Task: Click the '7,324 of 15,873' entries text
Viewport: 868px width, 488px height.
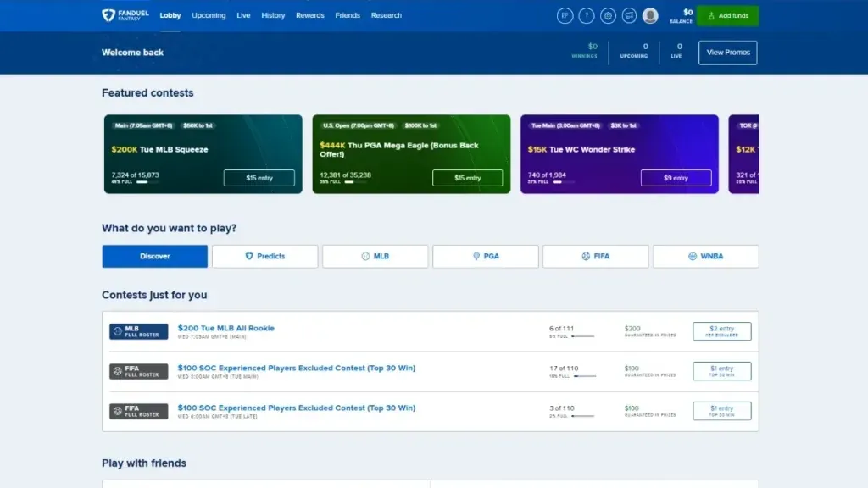Action: click(x=135, y=175)
